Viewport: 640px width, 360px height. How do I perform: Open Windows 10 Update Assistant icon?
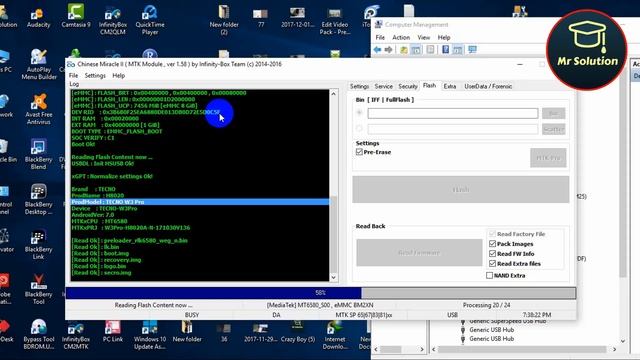(150, 334)
